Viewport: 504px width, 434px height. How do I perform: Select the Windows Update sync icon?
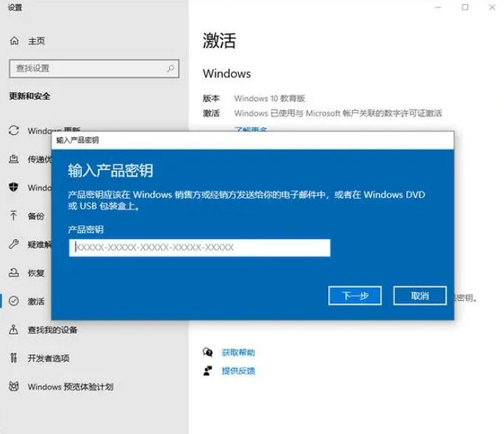point(13,131)
